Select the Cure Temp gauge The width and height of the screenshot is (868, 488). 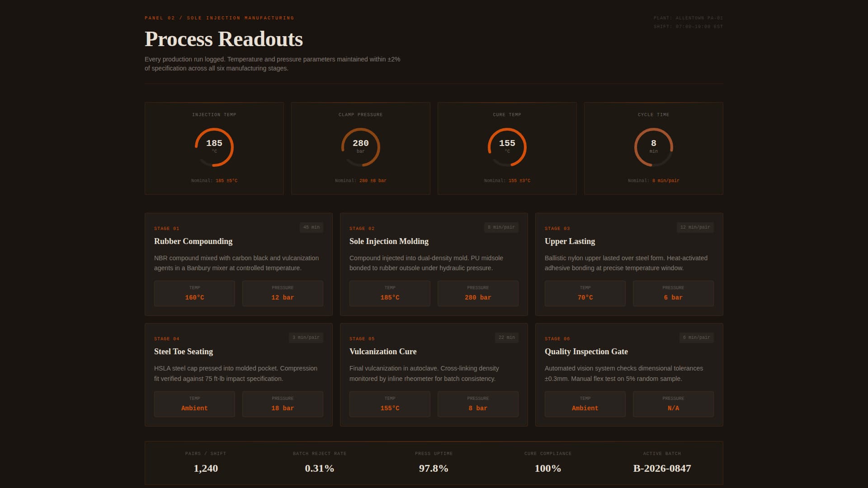[x=507, y=147]
